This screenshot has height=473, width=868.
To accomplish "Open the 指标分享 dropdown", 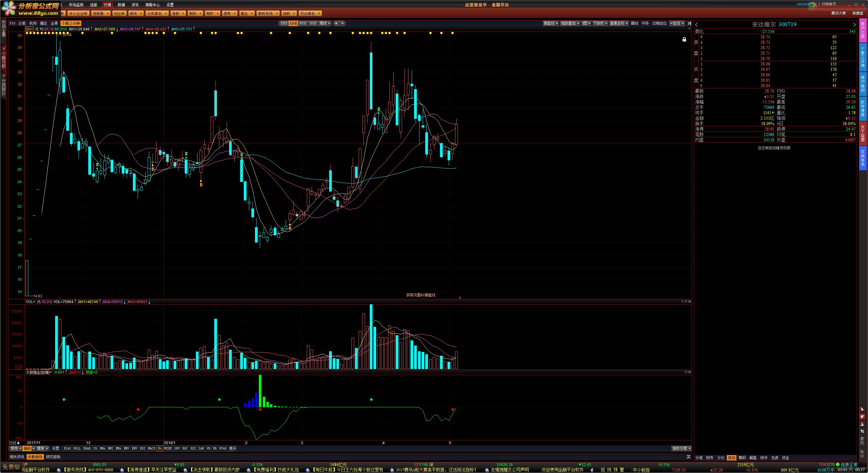I will 681,448.
